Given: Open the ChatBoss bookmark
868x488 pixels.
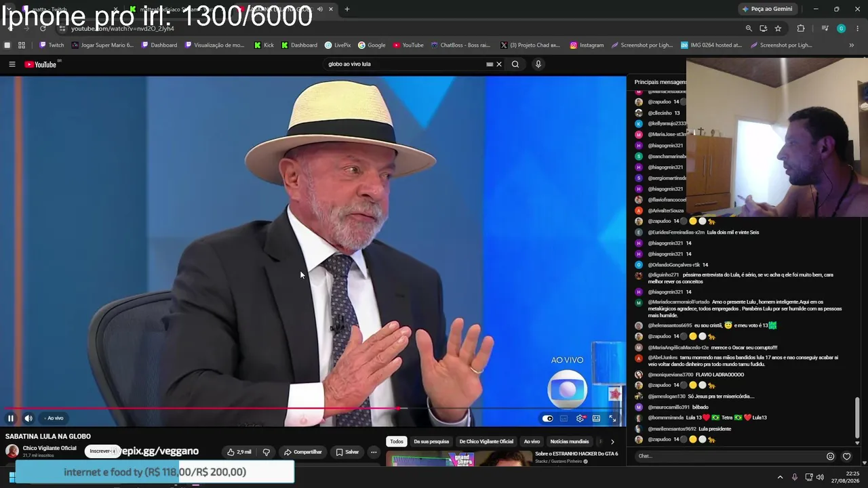Looking at the screenshot, I should pyautogui.click(x=460, y=45).
